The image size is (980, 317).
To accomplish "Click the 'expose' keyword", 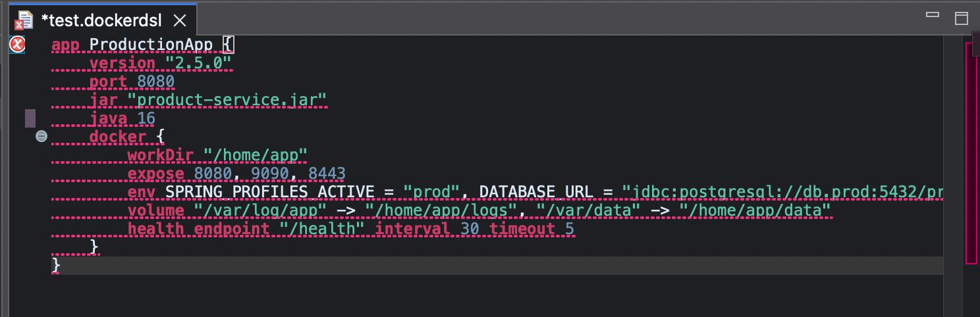I will pyautogui.click(x=156, y=174).
